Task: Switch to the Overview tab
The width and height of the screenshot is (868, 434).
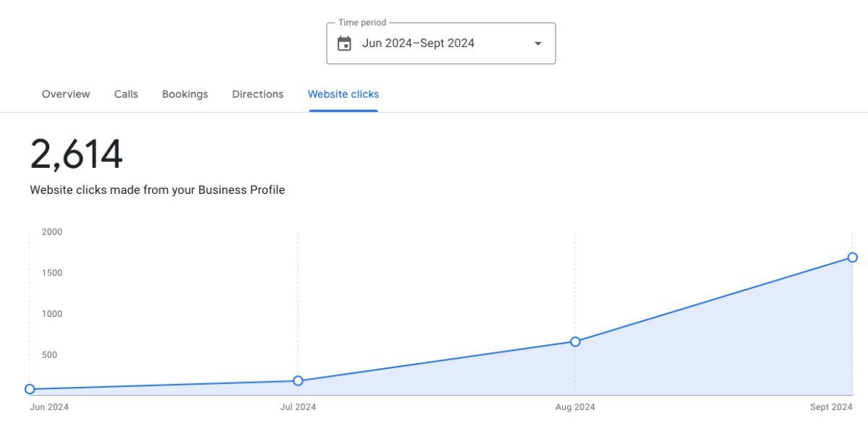Action: pos(65,94)
